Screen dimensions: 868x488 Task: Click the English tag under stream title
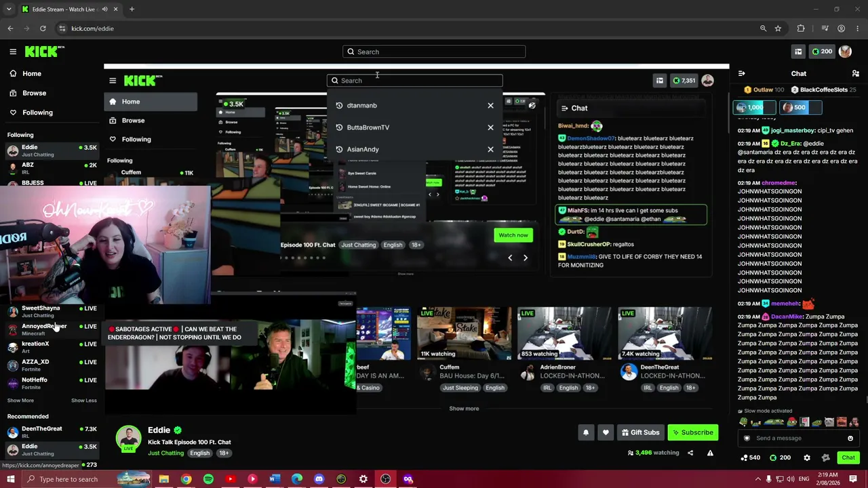click(199, 453)
